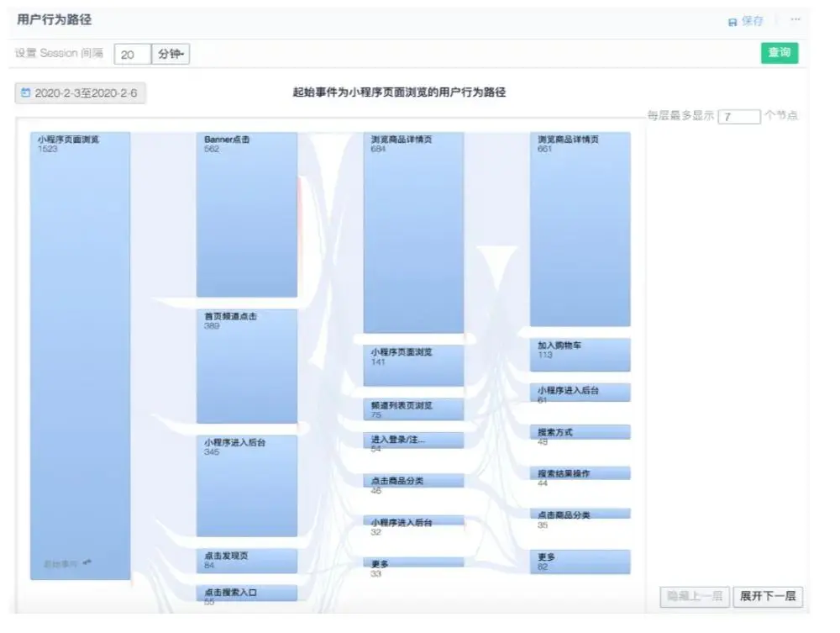840x633 pixels.
Task: Select the 小程序进入后台 61 node
Action: (580, 392)
